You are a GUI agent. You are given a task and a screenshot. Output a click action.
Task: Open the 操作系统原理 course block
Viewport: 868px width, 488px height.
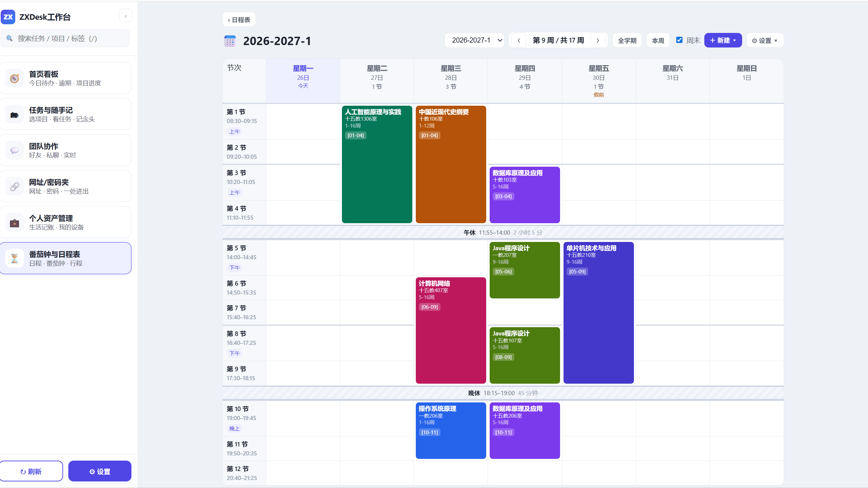pos(451,430)
